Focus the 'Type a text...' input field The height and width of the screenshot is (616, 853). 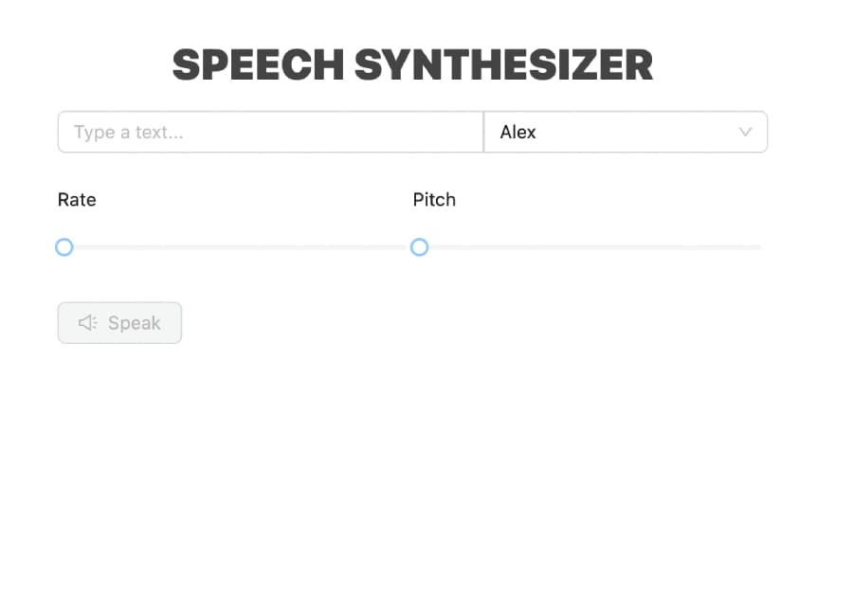tap(270, 132)
